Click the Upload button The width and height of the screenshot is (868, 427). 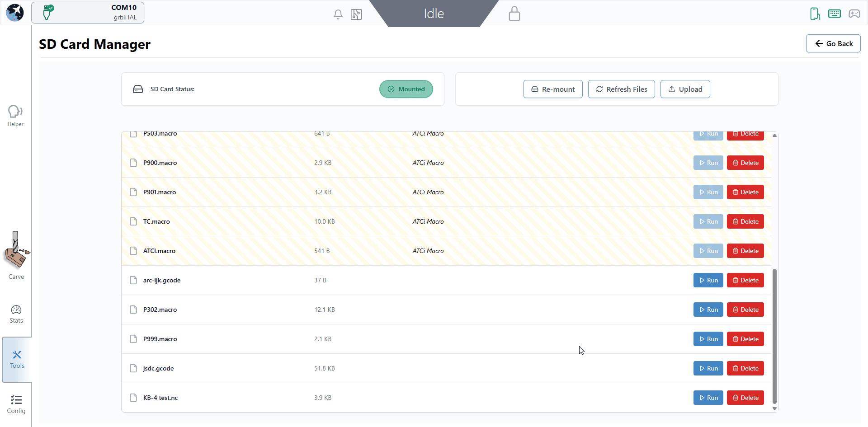coord(685,89)
